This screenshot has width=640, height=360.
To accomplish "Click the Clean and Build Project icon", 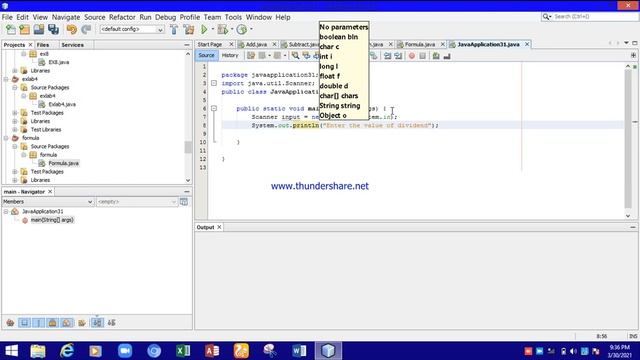I will tap(189, 29).
